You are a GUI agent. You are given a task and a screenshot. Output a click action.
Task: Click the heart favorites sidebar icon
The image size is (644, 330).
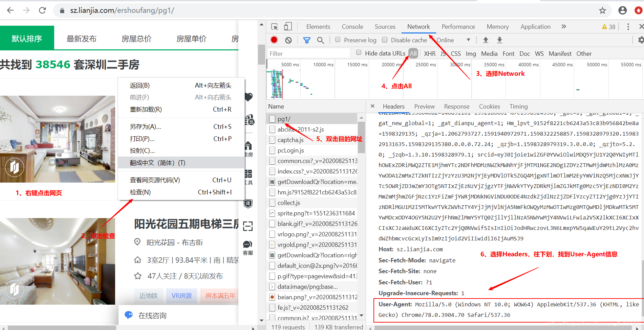click(x=248, y=97)
